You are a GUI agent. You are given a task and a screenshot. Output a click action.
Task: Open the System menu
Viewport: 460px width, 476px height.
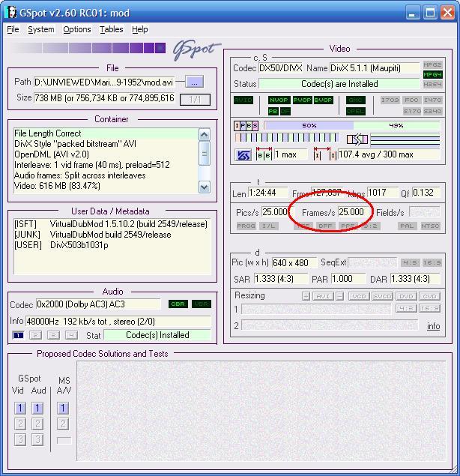pos(41,29)
